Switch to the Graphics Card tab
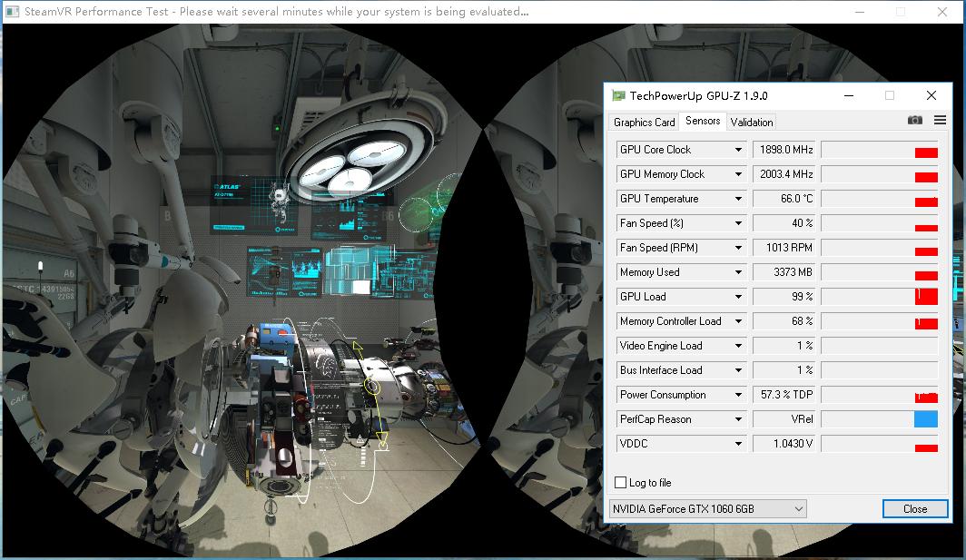This screenshot has width=966, height=560. tap(644, 122)
